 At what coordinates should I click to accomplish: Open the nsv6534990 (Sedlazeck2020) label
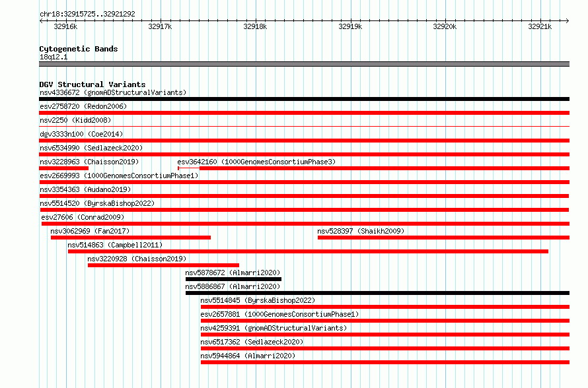pyautogui.click(x=91, y=148)
